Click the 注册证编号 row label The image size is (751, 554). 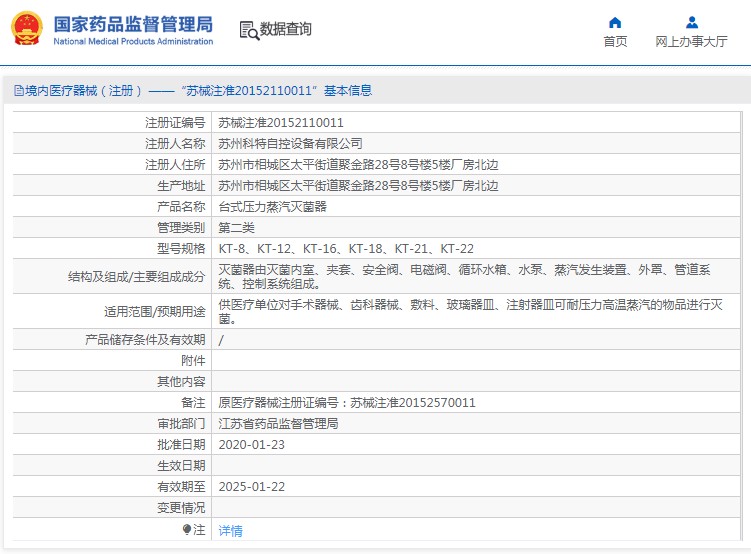point(175,123)
